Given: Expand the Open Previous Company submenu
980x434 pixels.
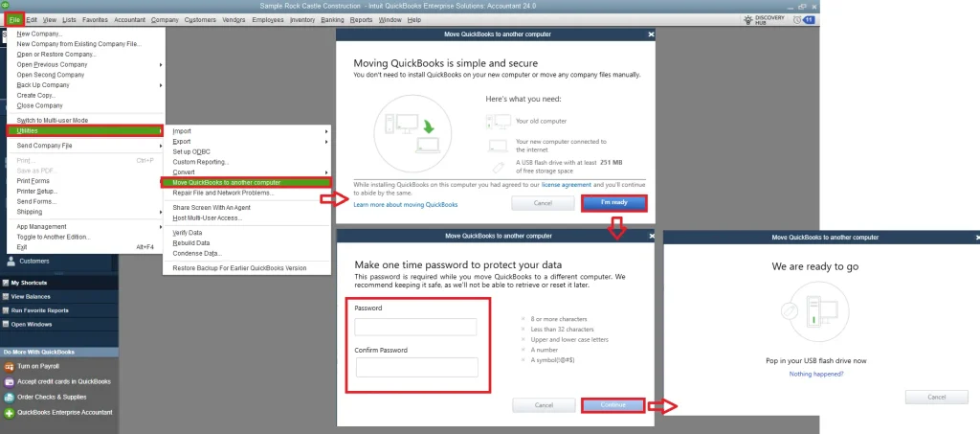Looking at the screenshot, I should click(x=161, y=64).
